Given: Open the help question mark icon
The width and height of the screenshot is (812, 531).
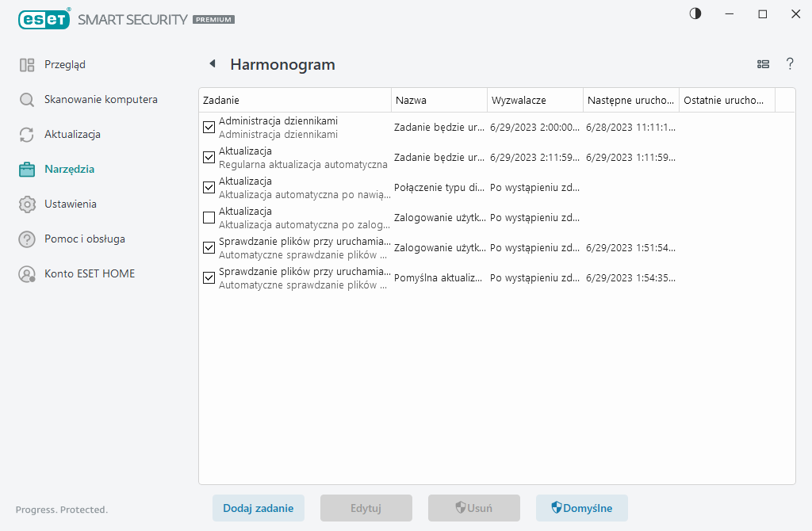Looking at the screenshot, I should (790, 64).
